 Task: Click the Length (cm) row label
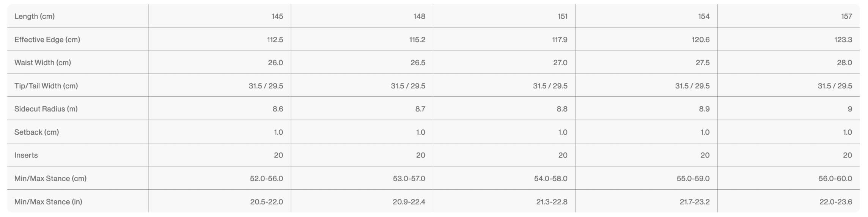point(35,16)
